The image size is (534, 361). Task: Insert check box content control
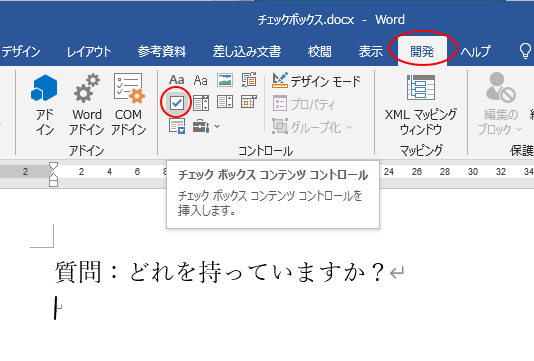tap(176, 103)
